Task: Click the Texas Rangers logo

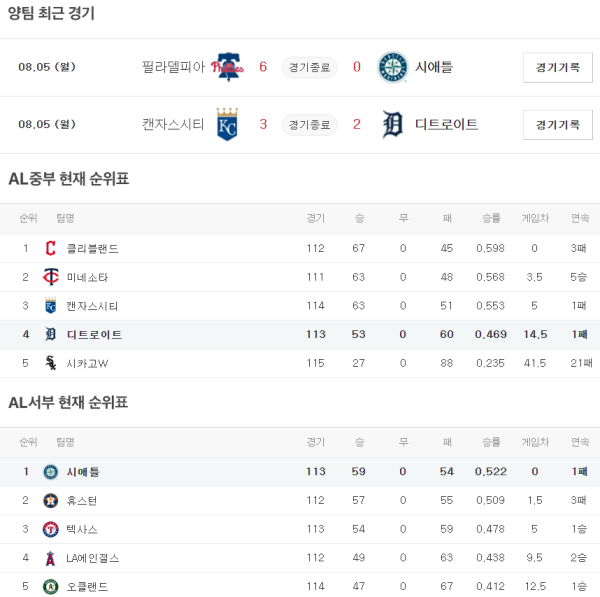Action: [51, 529]
